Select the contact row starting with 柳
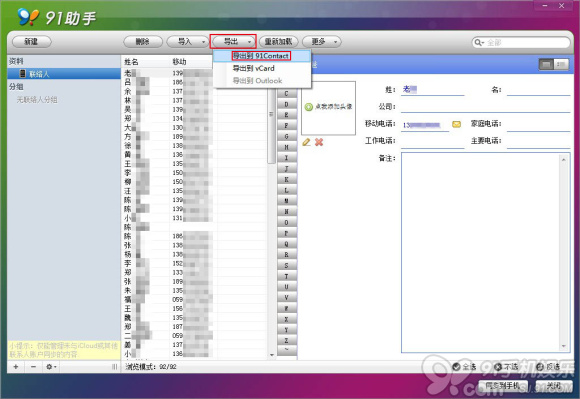This screenshot has height=399, width=580. point(194,182)
